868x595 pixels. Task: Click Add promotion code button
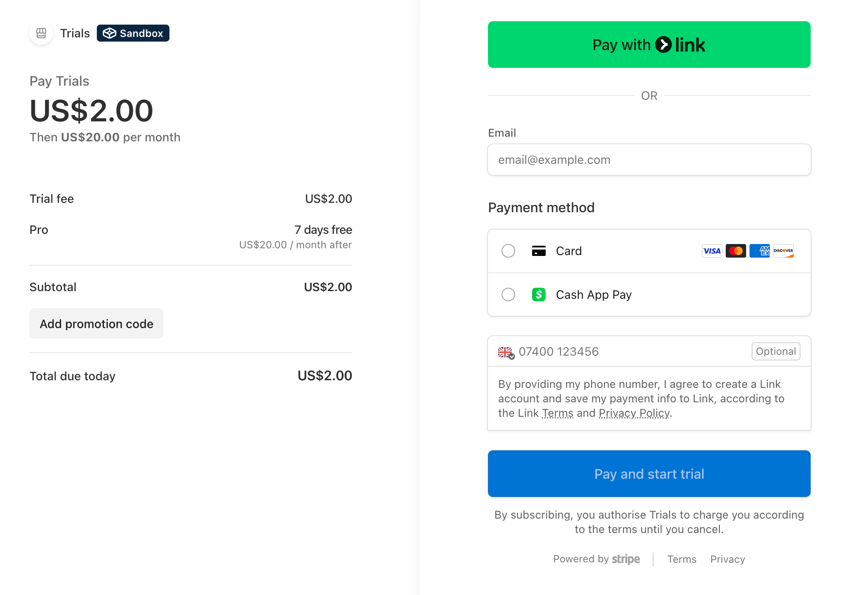[96, 323]
